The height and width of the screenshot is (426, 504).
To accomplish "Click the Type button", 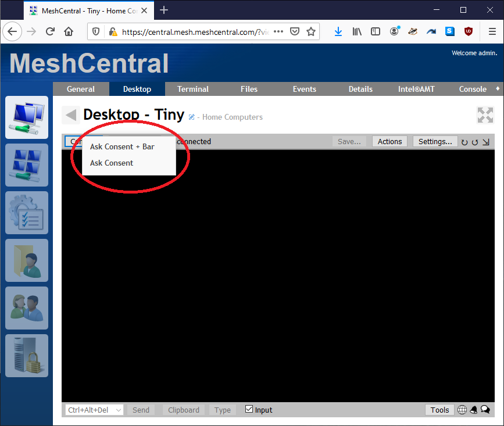I will point(223,410).
